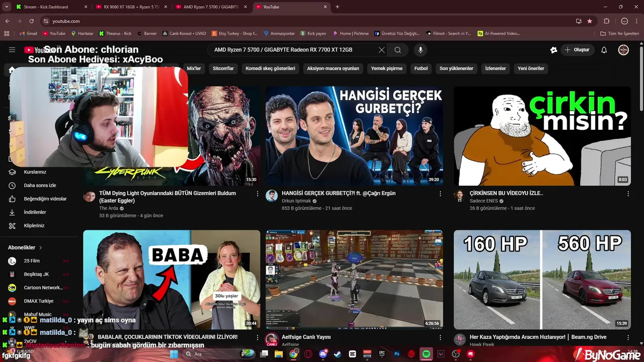Viewport: 644px width, 362px height.
Task: Play HANGİSİ GERÇEK GURBETÇİ video thumbnail
Action: pyautogui.click(x=354, y=136)
